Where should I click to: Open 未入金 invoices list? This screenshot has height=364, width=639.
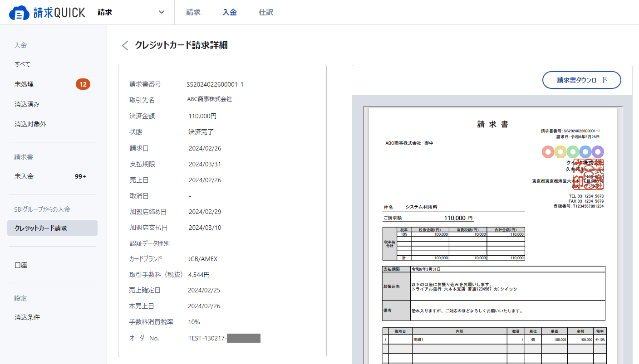(x=24, y=176)
